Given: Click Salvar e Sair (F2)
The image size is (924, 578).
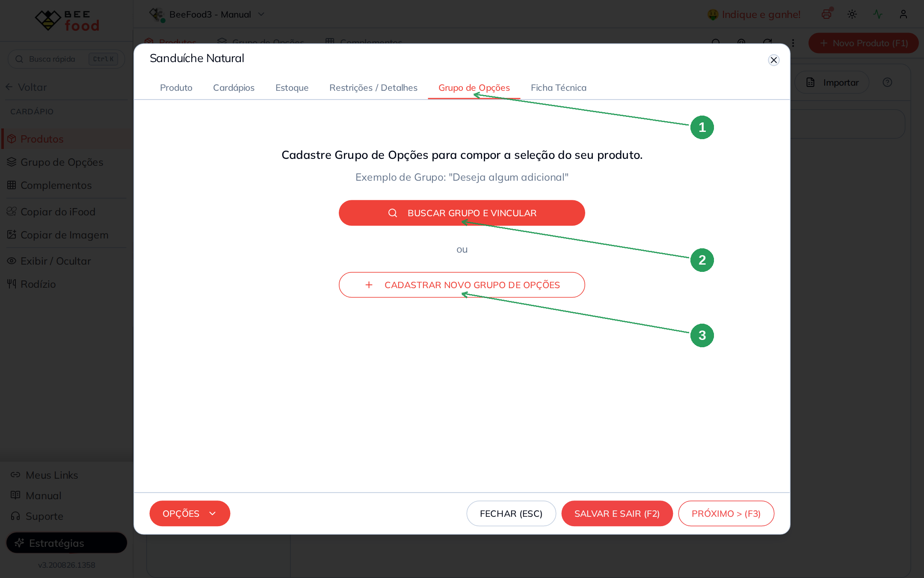Looking at the screenshot, I should pos(617,513).
